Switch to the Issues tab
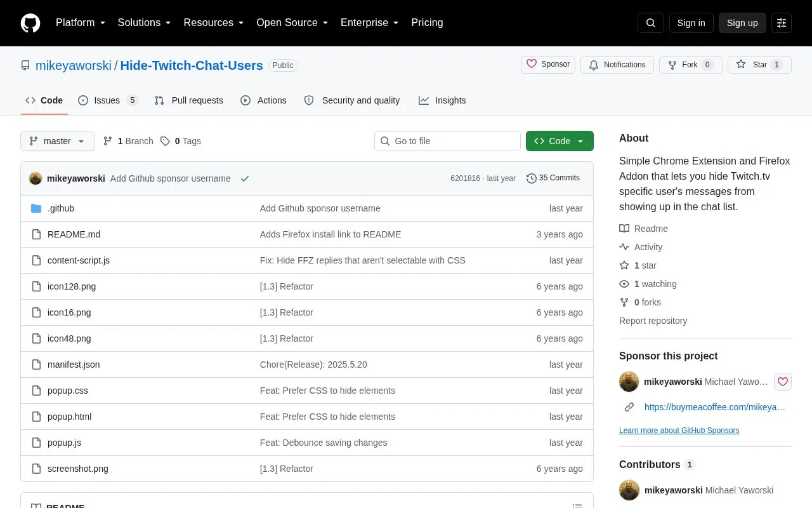The width and height of the screenshot is (812, 508). (x=108, y=100)
